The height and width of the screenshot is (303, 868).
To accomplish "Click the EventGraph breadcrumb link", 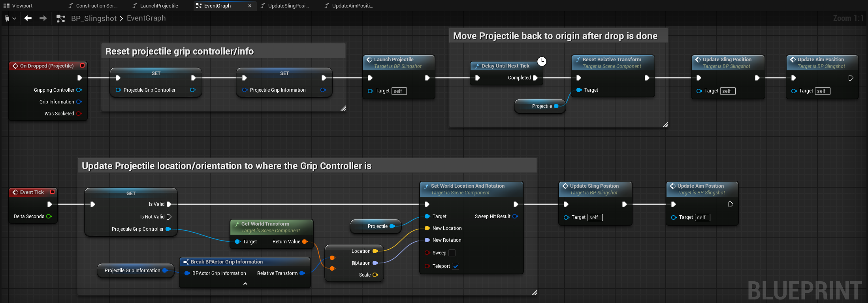I will pyautogui.click(x=146, y=19).
